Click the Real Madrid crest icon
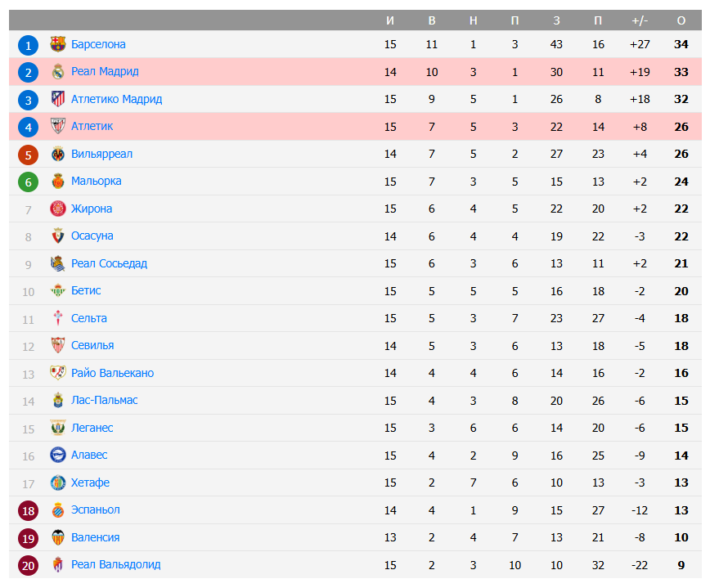 click(57, 72)
